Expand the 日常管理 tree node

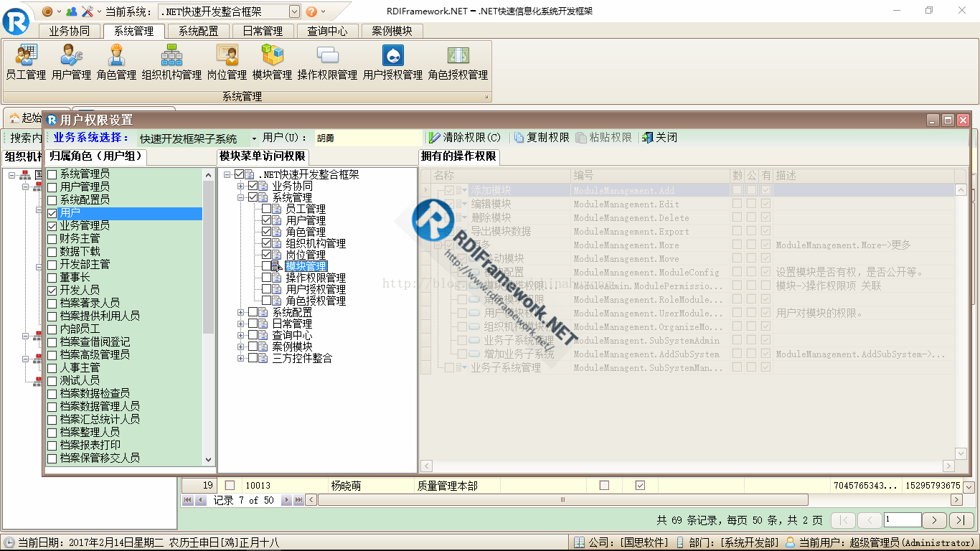tap(241, 324)
